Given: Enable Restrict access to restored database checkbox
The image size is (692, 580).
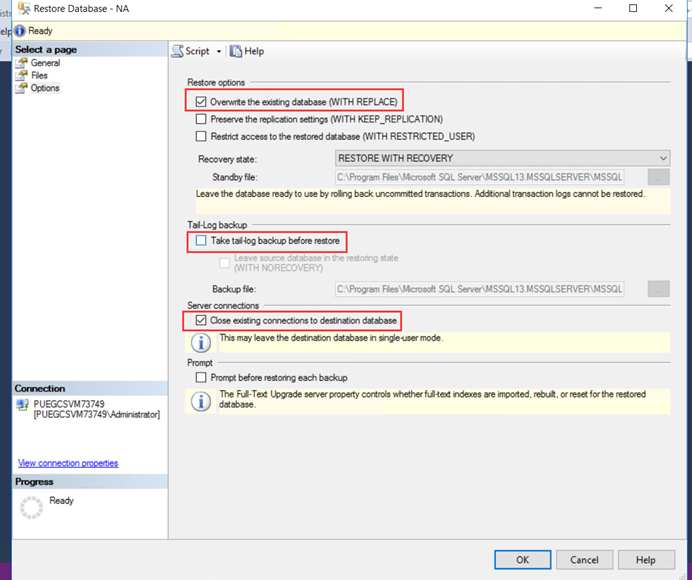Looking at the screenshot, I should tap(202, 136).
